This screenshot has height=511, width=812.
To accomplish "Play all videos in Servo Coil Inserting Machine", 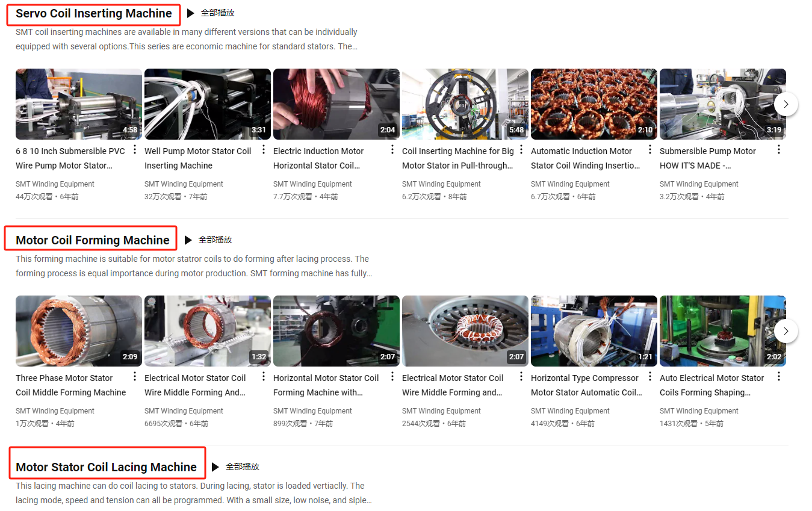I will (211, 13).
